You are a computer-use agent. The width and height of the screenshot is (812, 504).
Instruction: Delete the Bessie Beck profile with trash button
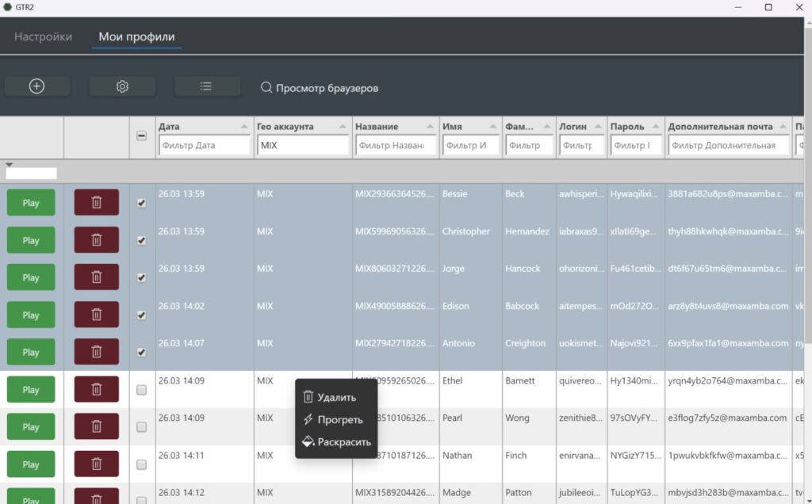[x=96, y=202]
